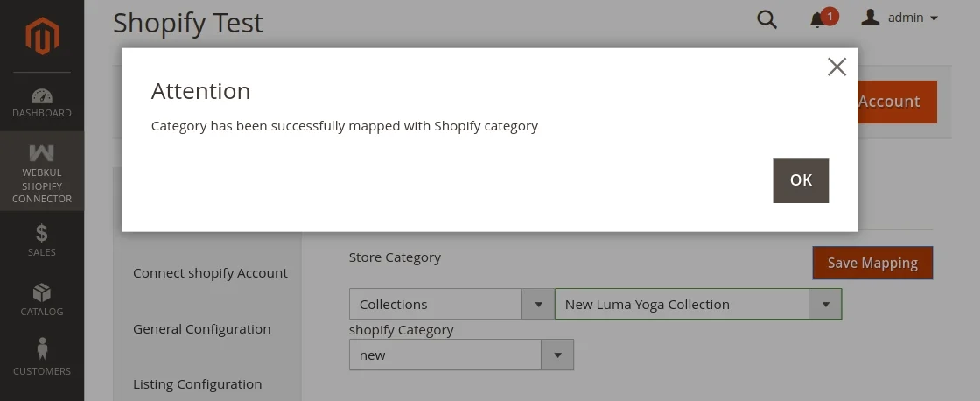Switch to Connect shopify Account tab

[x=210, y=273]
